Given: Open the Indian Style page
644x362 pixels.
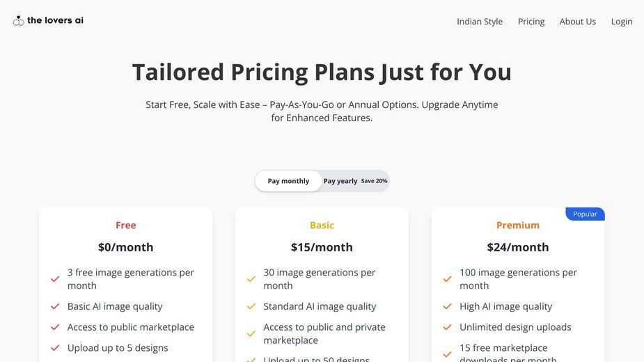Looking at the screenshot, I should 480,22.
